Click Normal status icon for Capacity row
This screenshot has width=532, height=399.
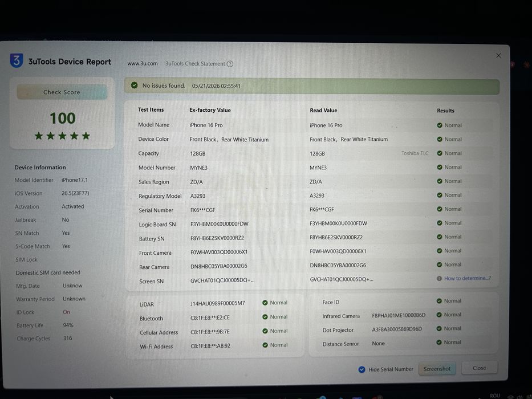point(440,153)
